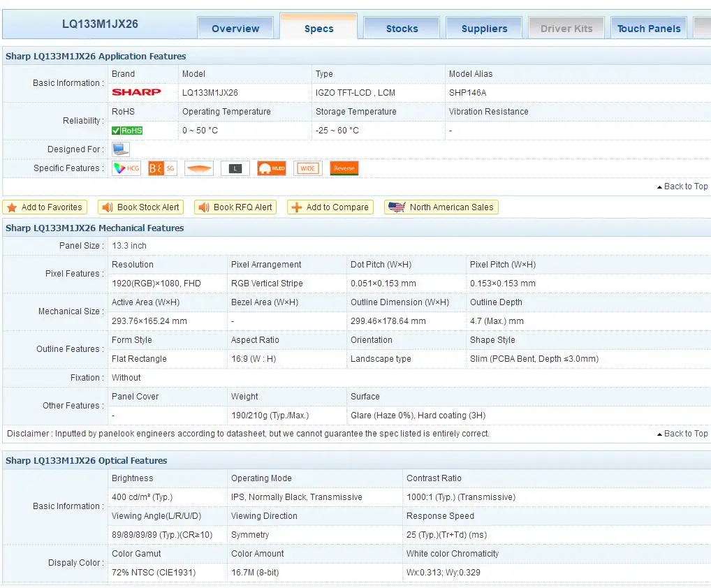Click the surface value Glare (Haze 0%)
711x588 pixels.
coord(418,416)
